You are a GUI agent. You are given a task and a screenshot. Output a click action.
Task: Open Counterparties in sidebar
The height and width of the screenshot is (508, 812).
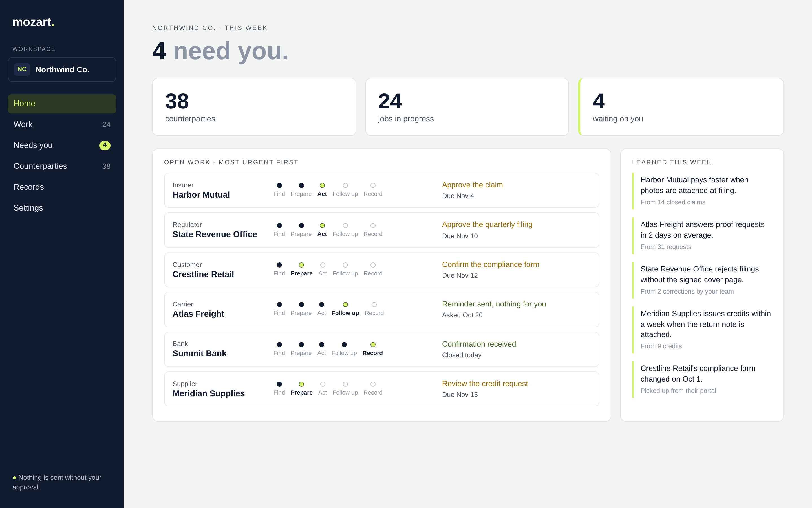click(62, 166)
